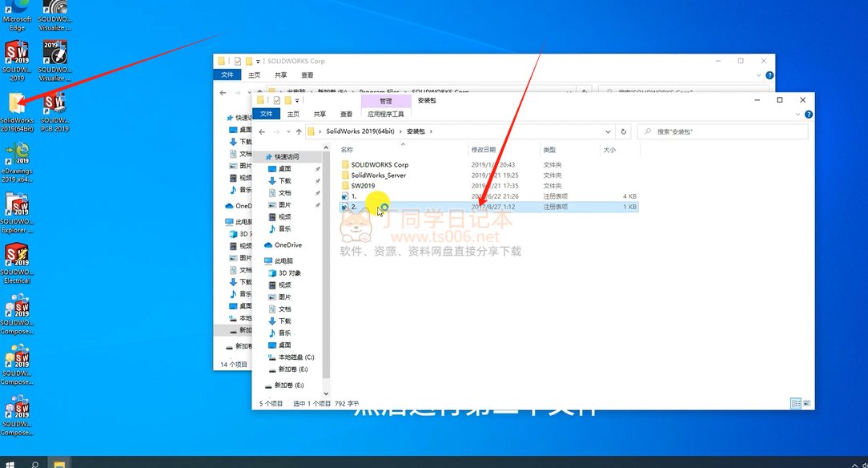
Task: Unpin 图片 from quick access pin icon
Action: click(x=317, y=205)
